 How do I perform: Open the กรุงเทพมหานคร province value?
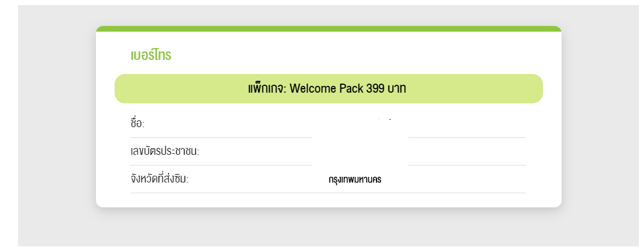click(x=354, y=180)
